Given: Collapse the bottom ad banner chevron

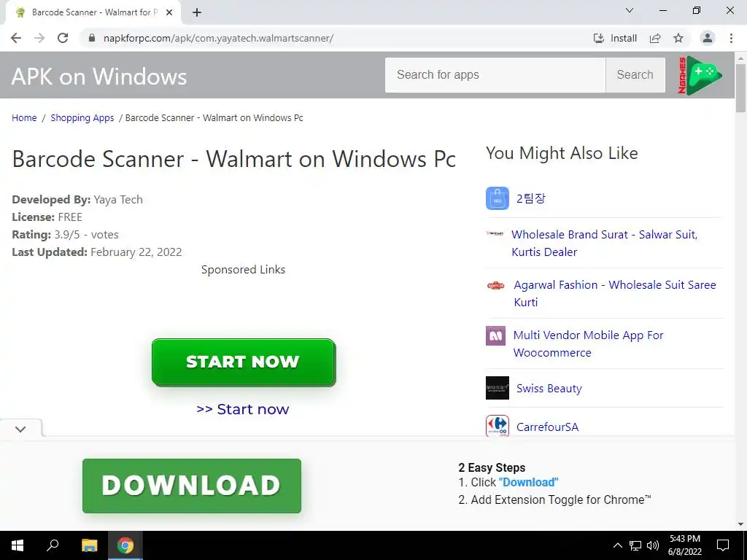Looking at the screenshot, I should click(x=20, y=429).
